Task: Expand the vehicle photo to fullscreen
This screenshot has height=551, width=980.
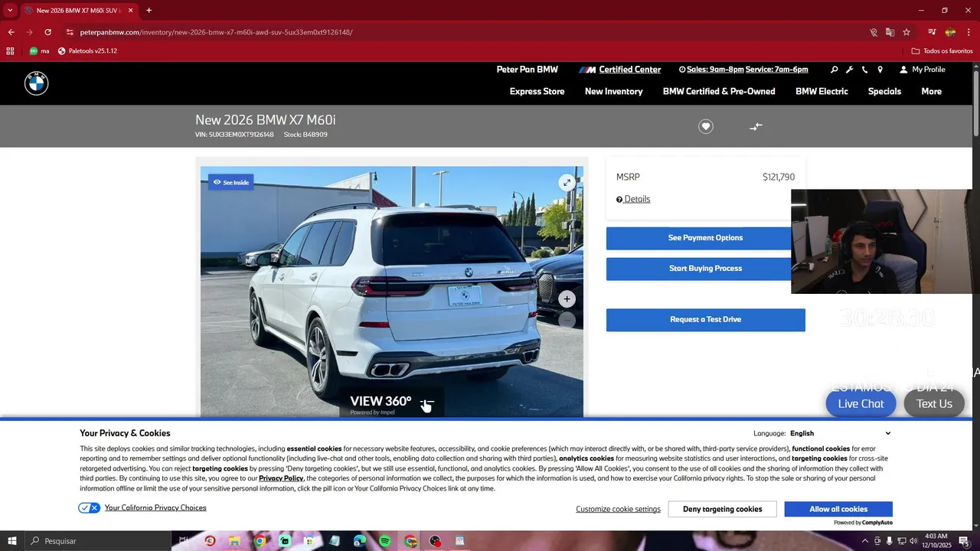Action: [x=567, y=182]
